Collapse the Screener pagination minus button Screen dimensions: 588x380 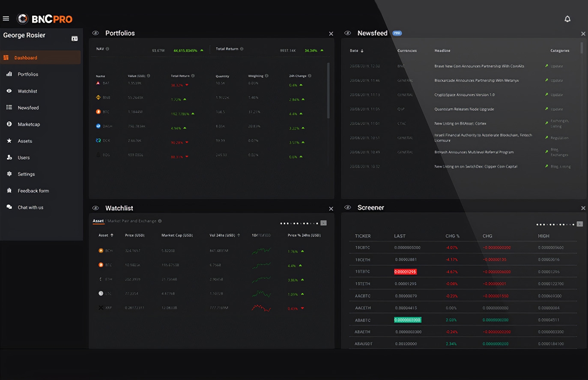click(580, 224)
